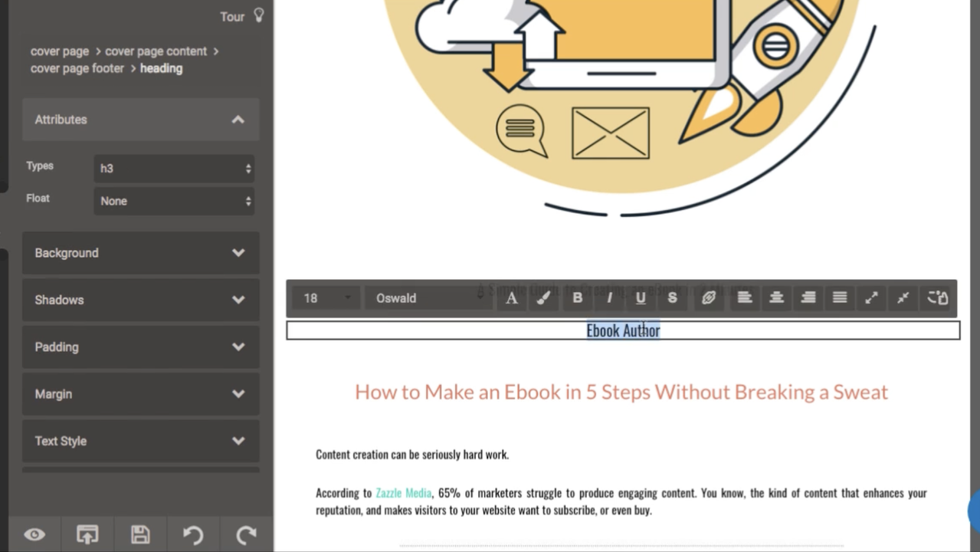Select 'cover page content' in the breadcrumb

tap(156, 51)
